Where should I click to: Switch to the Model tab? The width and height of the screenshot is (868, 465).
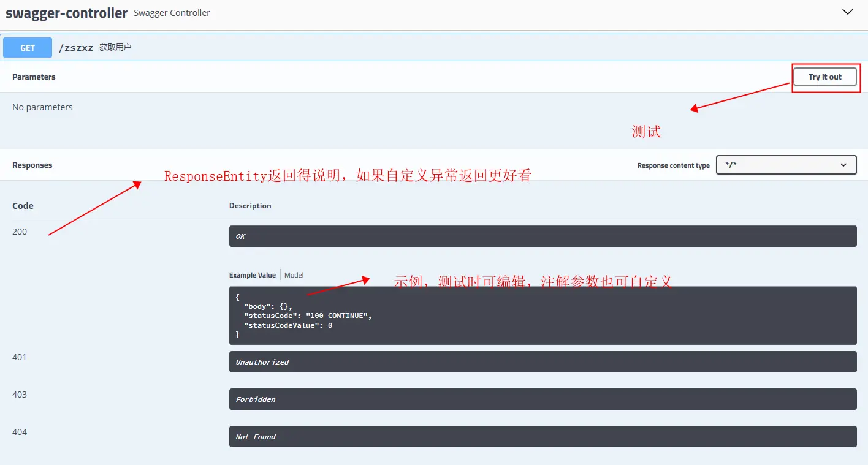pyautogui.click(x=294, y=275)
